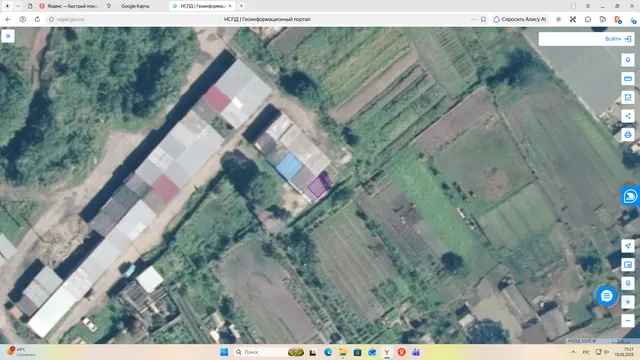Open the map marker tool on map
The height and width of the screenshot is (360, 640).
pos(628,60)
